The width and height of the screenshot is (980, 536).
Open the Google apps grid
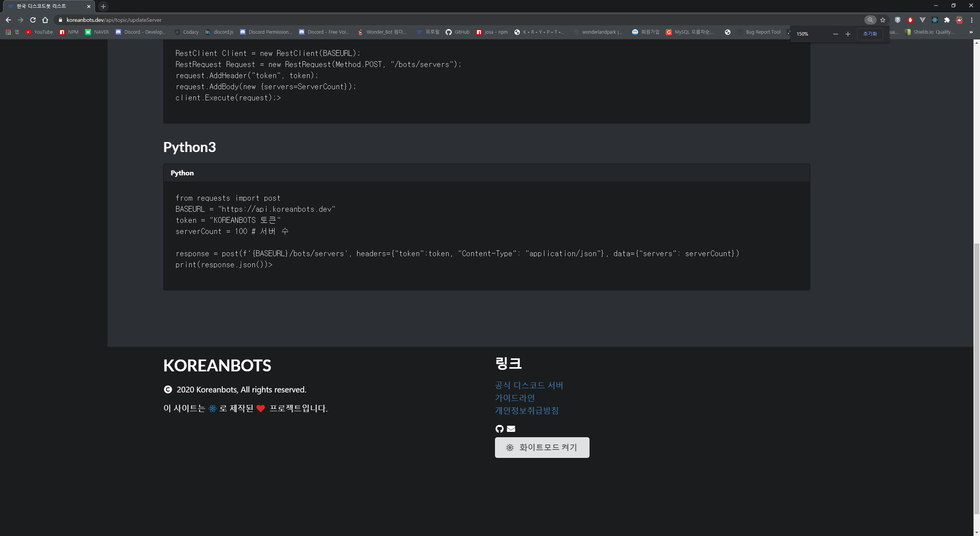pyautogui.click(x=8, y=32)
